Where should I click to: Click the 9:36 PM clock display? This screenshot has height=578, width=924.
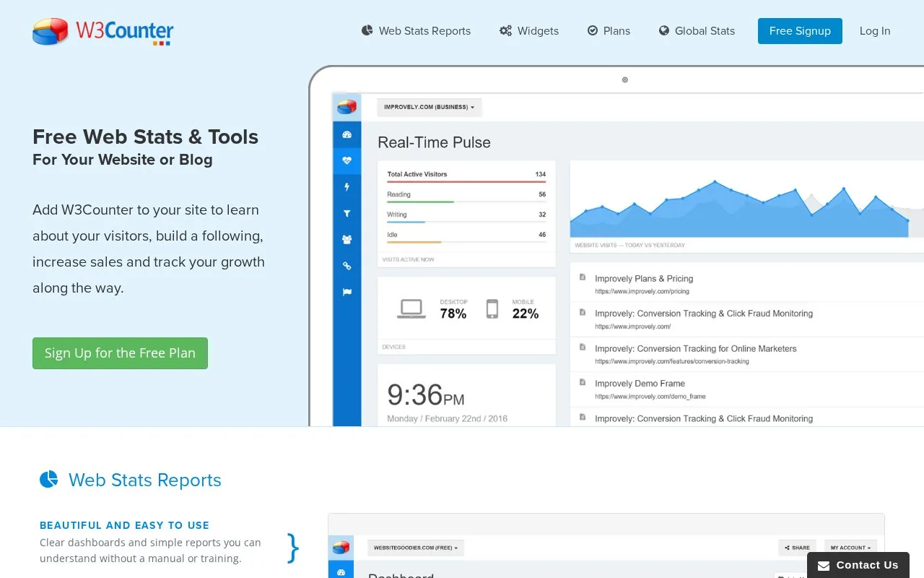[426, 395]
